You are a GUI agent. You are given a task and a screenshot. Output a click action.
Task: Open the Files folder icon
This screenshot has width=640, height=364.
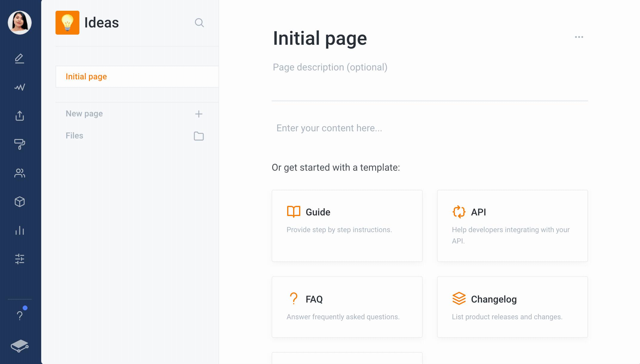pos(199,136)
